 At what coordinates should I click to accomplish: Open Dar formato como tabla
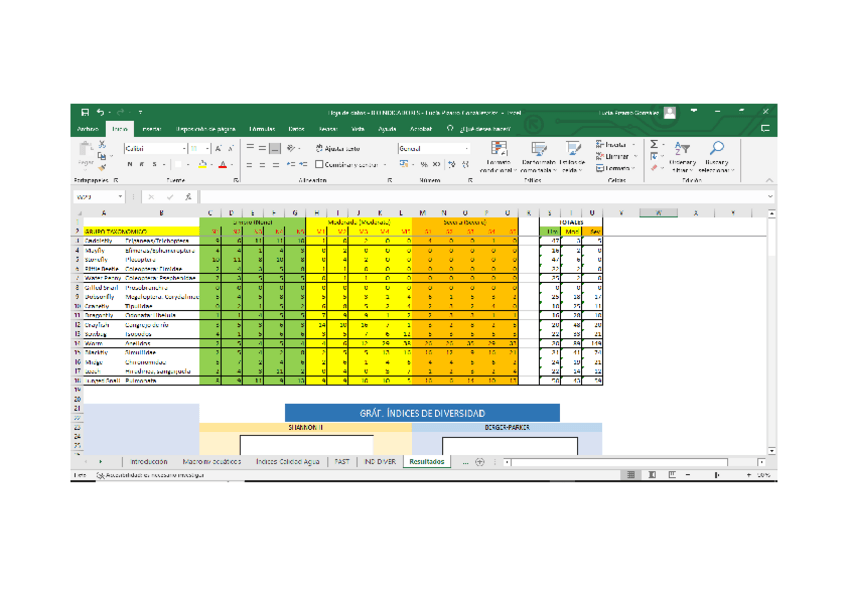click(538, 157)
